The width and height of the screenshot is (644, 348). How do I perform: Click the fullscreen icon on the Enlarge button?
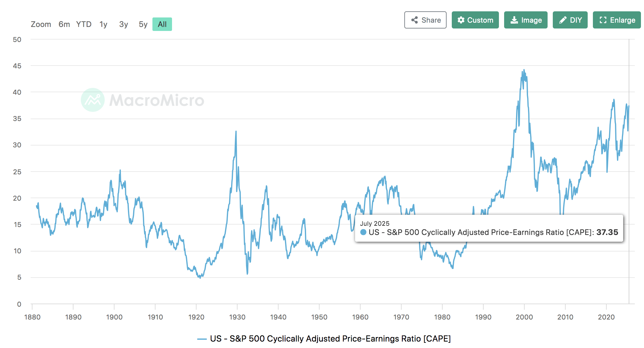tap(603, 20)
